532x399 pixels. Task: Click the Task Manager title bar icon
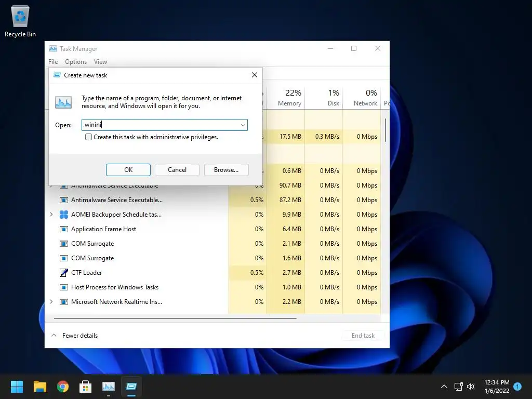pyautogui.click(x=53, y=48)
